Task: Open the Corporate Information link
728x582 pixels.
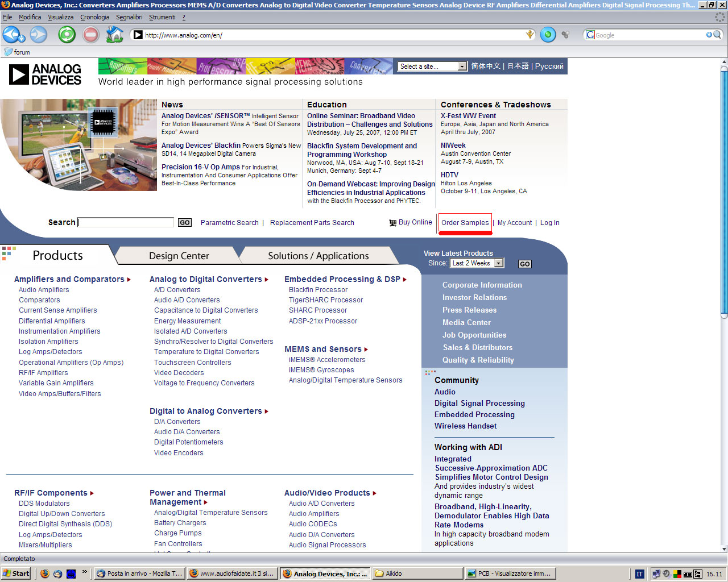Action: coord(482,285)
